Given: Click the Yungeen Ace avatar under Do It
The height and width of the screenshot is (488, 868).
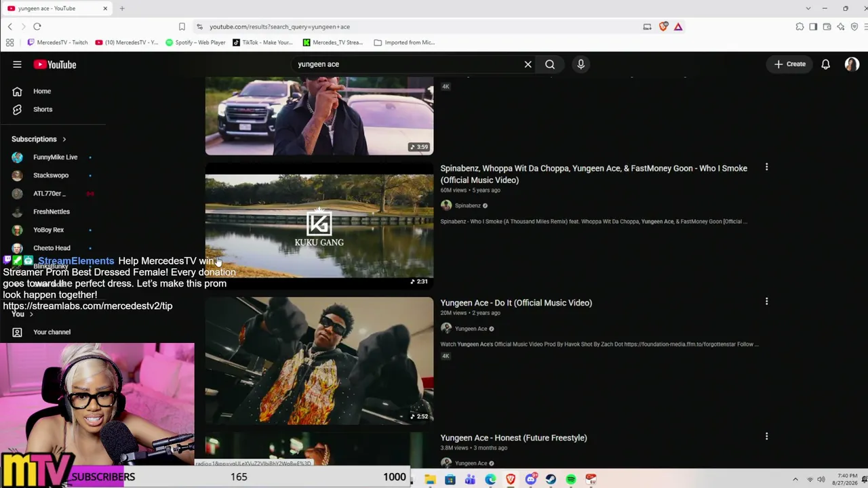Looking at the screenshot, I should pyautogui.click(x=446, y=329).
